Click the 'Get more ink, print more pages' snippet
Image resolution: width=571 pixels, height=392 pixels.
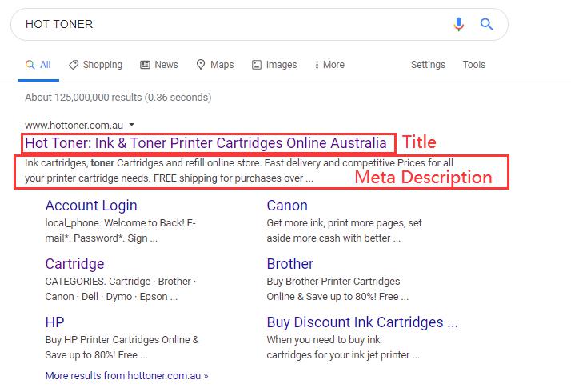point(344,230)
